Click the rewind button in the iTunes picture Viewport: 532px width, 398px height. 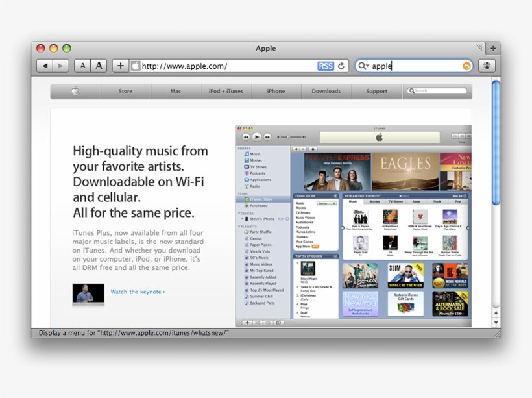coord(246,137)
